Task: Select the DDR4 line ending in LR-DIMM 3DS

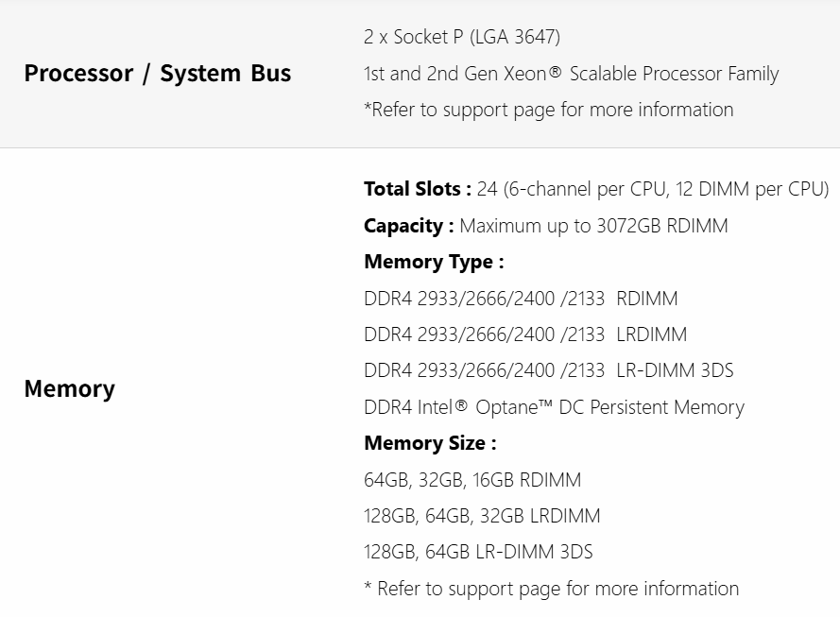Action: pyautogui.click(x=548, y=370)
